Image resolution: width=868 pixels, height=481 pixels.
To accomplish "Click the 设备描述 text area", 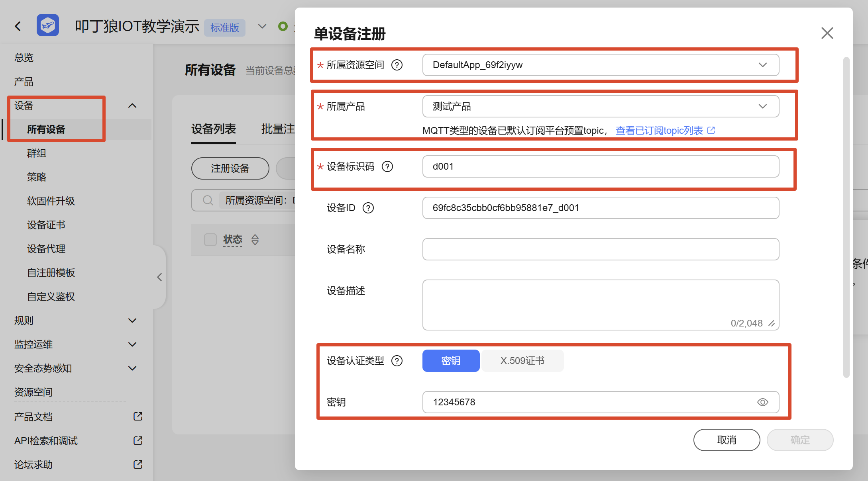I will coord(601,305).
